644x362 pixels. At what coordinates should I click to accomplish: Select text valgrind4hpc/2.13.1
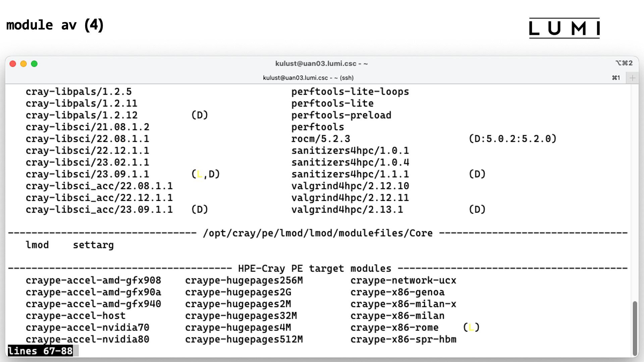347,209
